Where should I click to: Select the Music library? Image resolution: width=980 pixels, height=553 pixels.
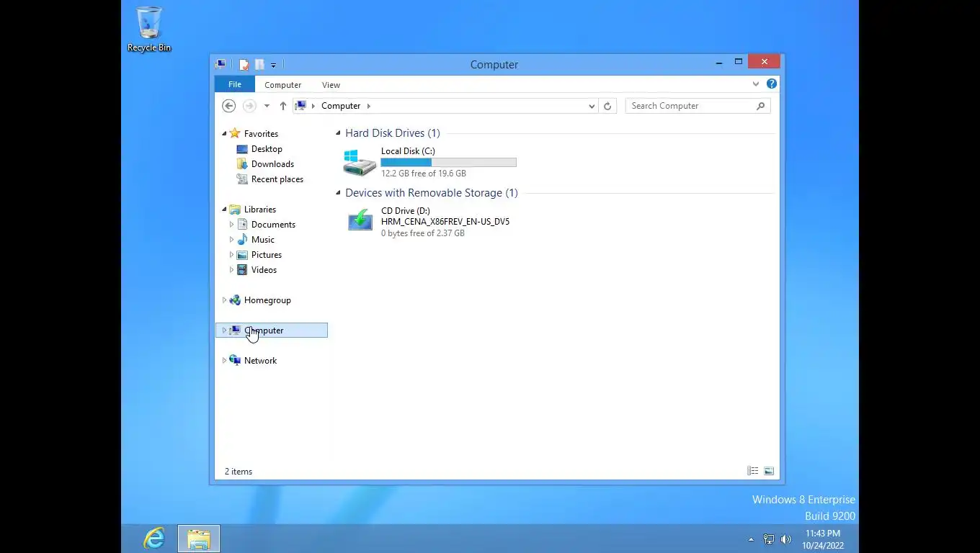click(262, 240)
